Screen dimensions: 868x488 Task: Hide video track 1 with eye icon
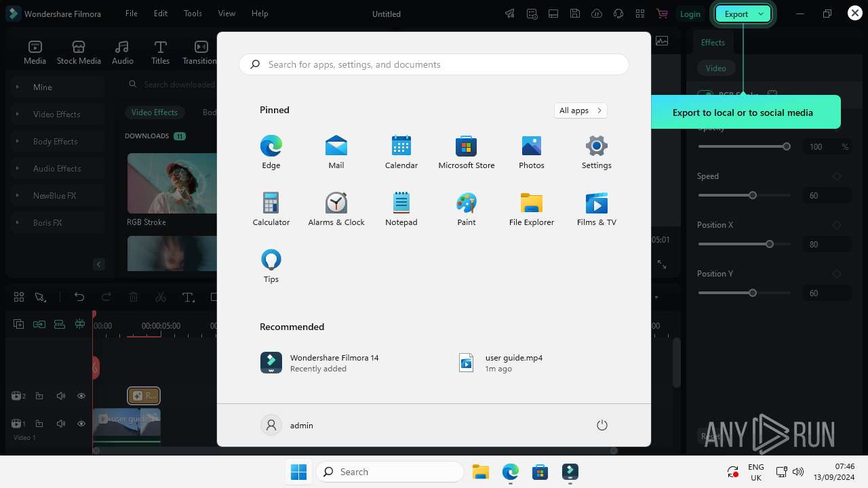pyautogui.click(x=81, y=424)
